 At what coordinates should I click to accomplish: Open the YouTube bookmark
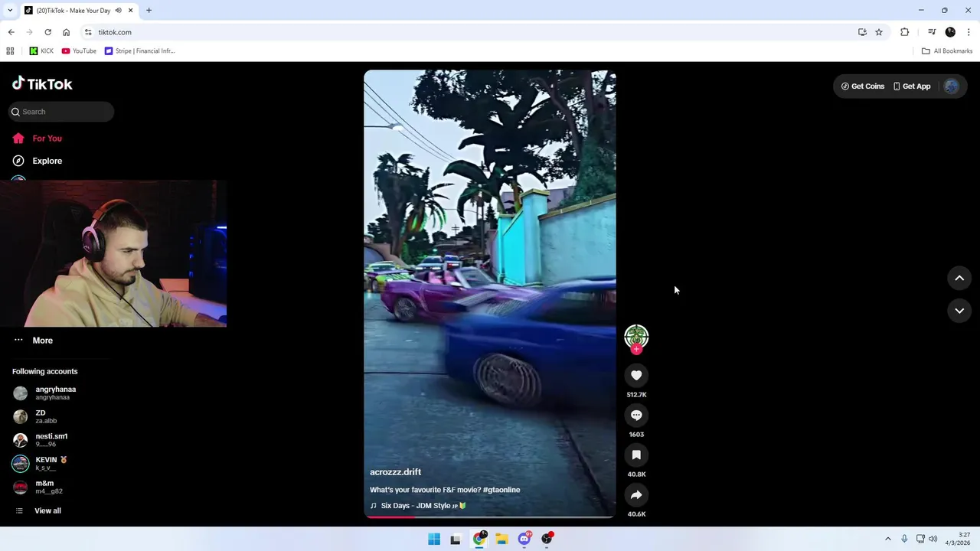click(x=79, y=51)
